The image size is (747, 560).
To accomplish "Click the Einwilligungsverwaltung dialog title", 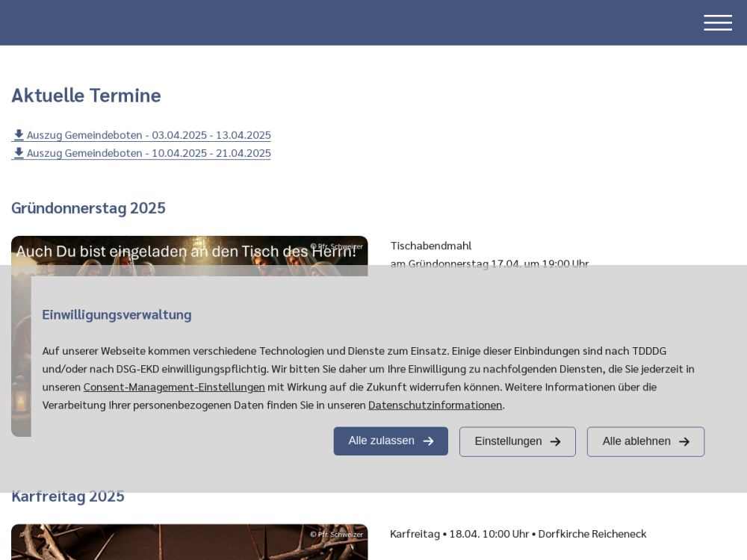I will pos(117,314).
